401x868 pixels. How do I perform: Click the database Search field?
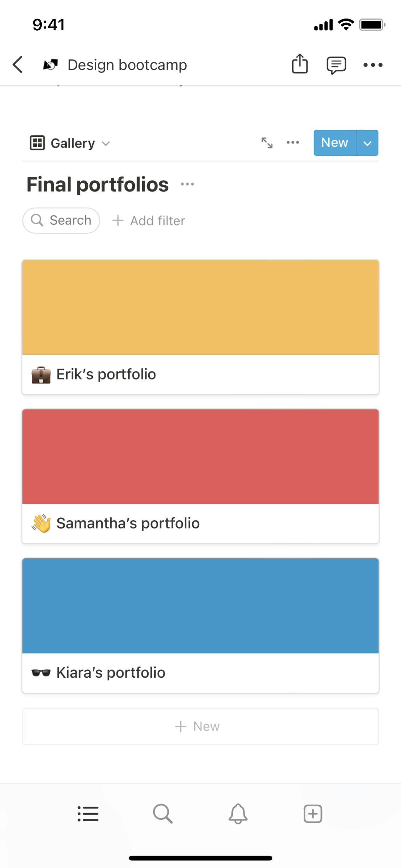tap(61, 221)
